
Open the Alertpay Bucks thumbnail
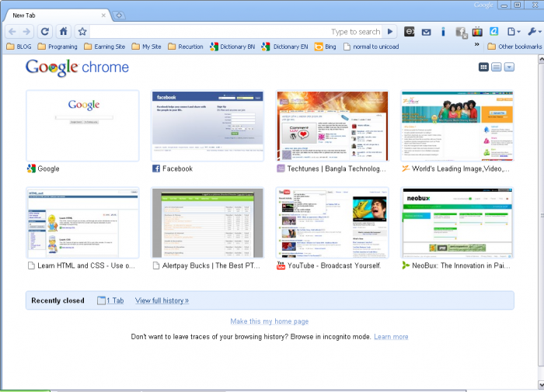pos(207,223)
